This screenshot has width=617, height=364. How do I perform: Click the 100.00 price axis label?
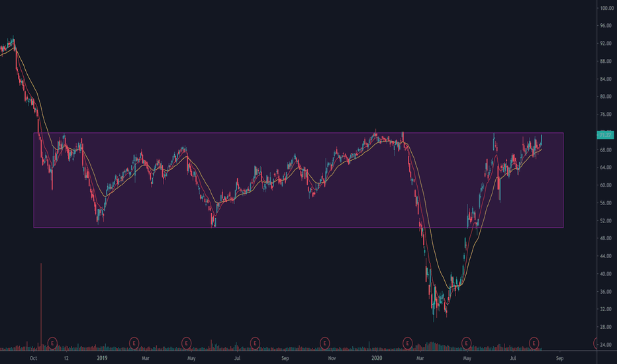pos(606,8)
